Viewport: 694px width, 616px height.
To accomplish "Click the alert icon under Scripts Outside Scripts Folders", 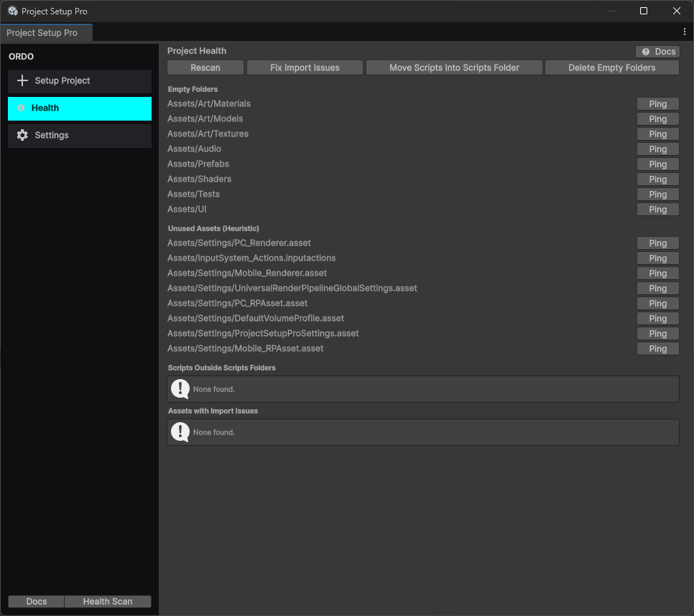I will pos(180,389).
